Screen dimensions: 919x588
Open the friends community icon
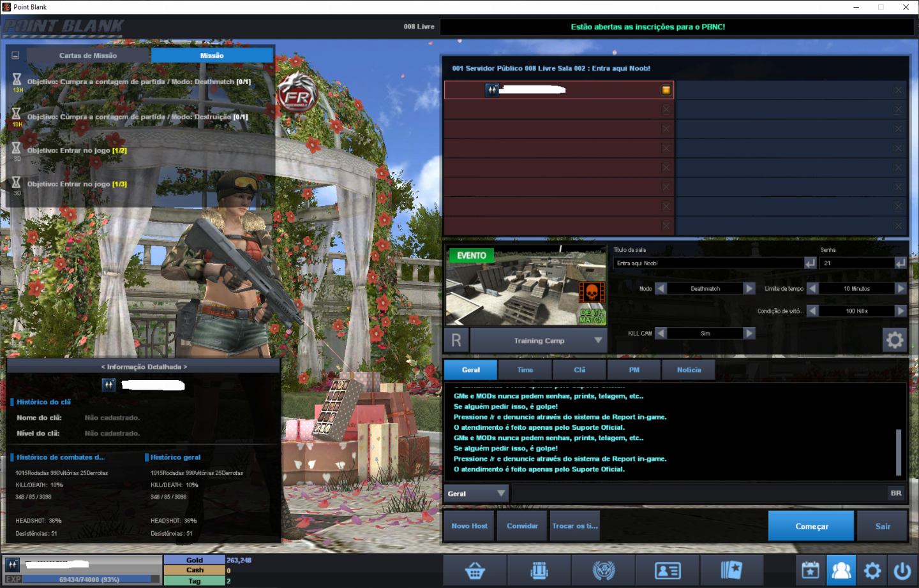(841, 570)
